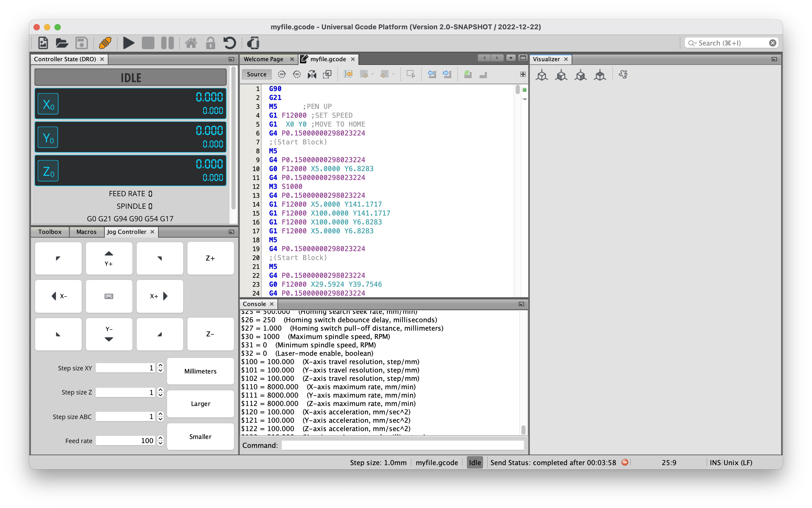Image resolution: width=812 pixels, height=508 pixels.
Task: Click the mirror gcode icon
Action: 312,74
